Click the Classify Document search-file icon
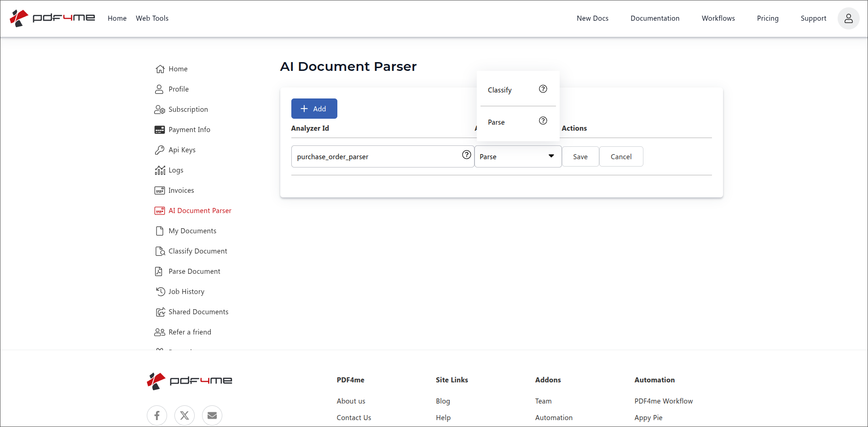The image size is (868, 427). (x=160, y=251)
